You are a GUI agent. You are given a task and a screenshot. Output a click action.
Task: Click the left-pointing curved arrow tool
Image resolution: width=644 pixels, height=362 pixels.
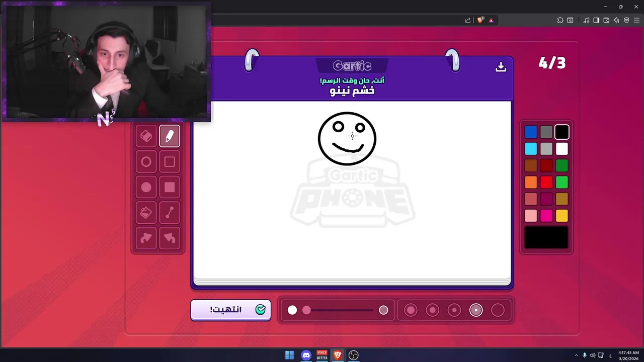(x=170, y=238)
